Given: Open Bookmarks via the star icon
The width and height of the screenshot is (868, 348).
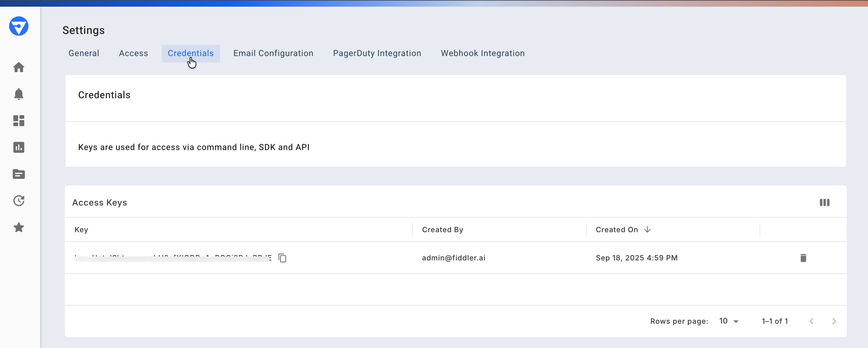Looking at the screenshot, I should pyautogui.click(x=19, y=227).
